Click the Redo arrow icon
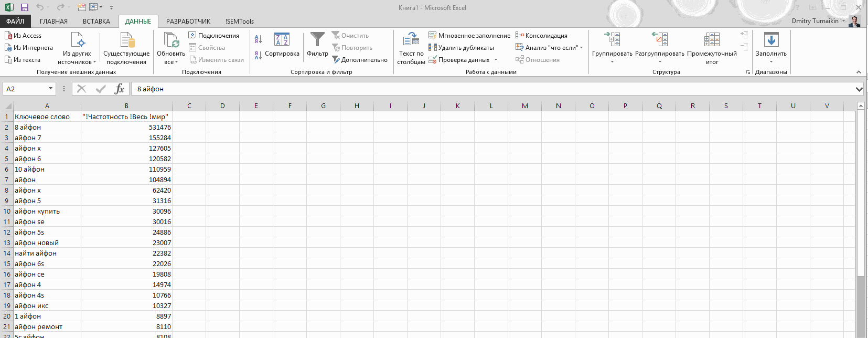868x338 pixels. pos(60,7)
